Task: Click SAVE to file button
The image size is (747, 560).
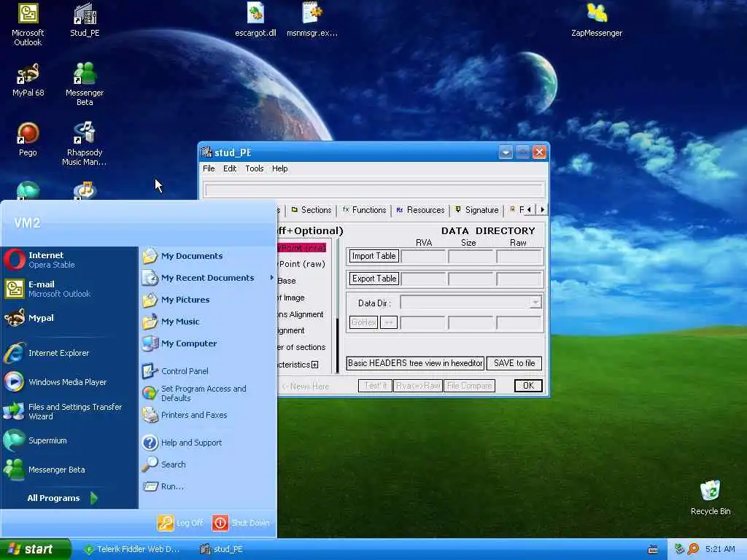Action: [514, 363]
